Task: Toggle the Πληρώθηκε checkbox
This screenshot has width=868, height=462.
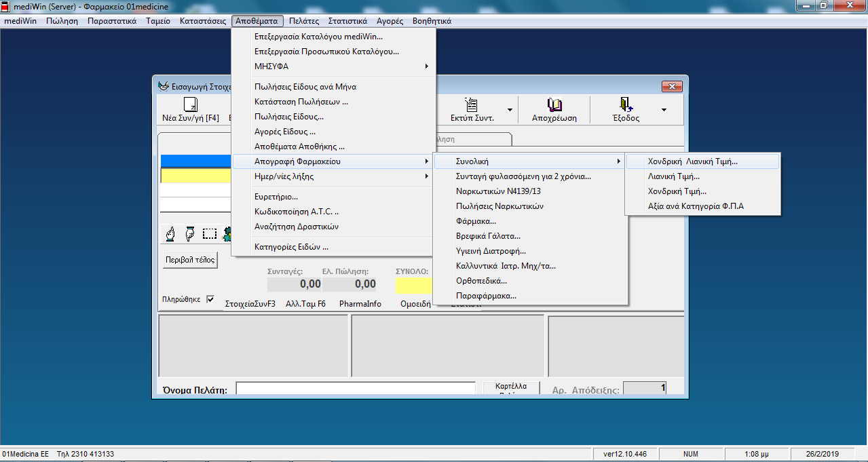Action: (210, 299)
